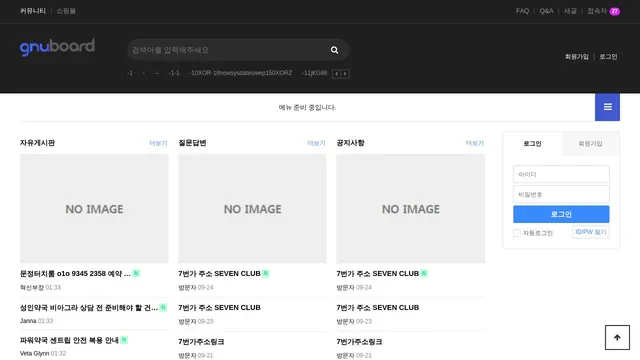The height and width of the screenshot is (360, 640).
Task: Open 공지사항 post 7번가 주소 SEVEN CLUB dated 09-24
Action: point(378,273)
